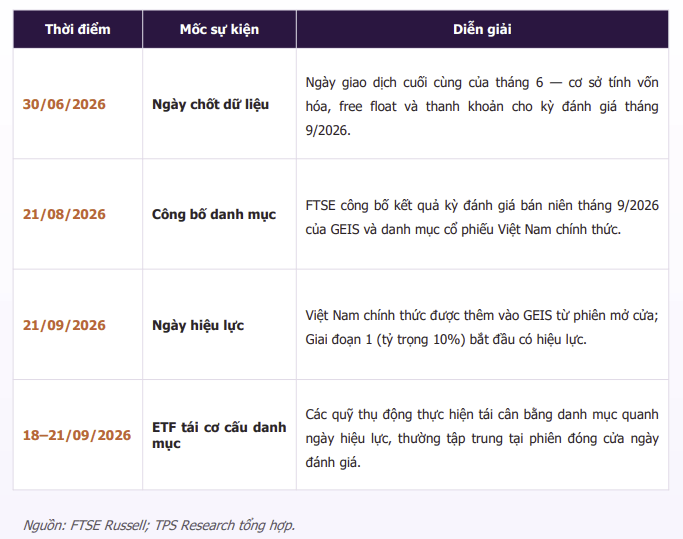Viewport: 683px width, 539px height.
Task: Select the date 30/06/2026
Action: pyautogui.click(x=64, y=104)
